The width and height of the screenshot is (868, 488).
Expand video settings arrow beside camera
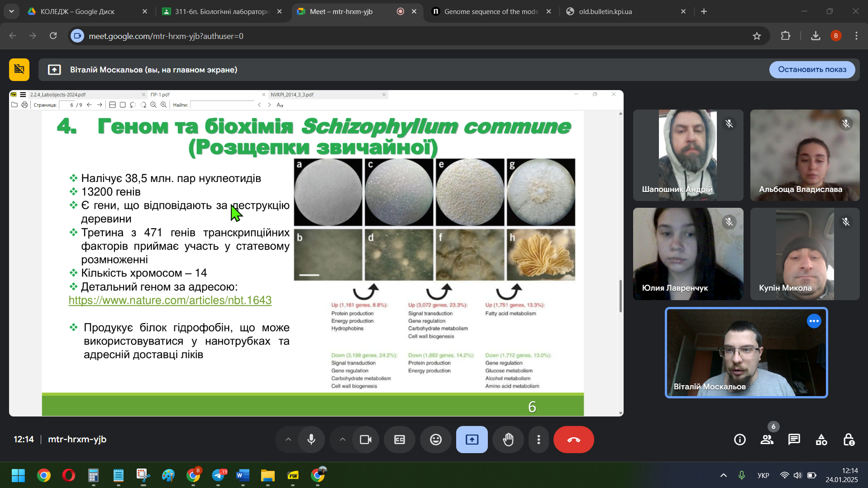click(343, 440)
